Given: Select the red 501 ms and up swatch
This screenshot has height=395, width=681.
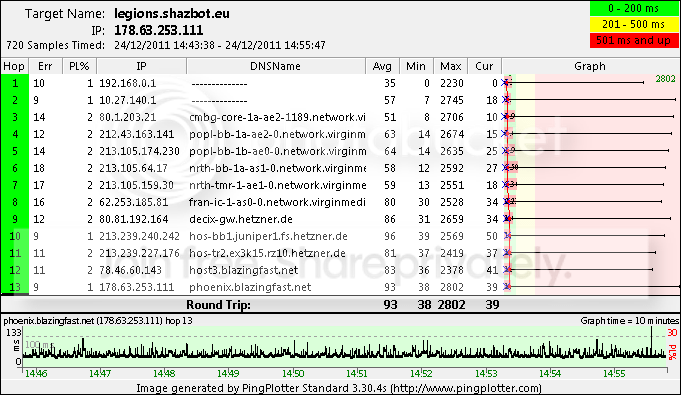Looking at the screenshot, I should click(634, 40).
